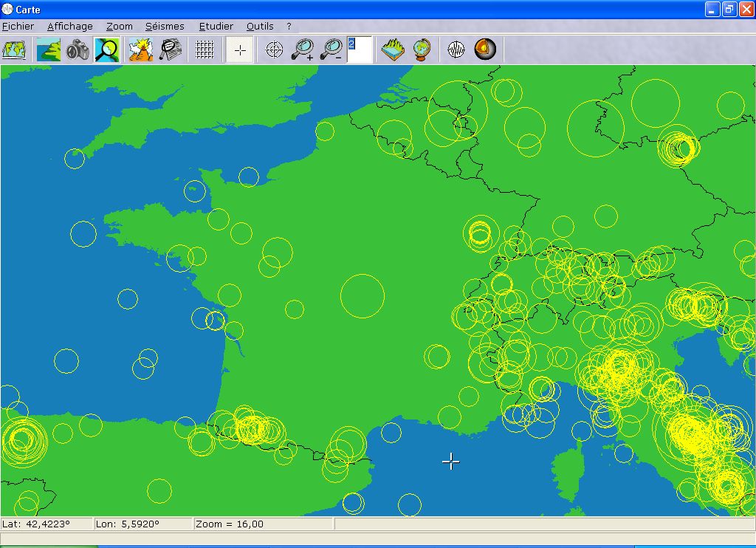Click the seismogram waveform icon
Viewport: 756px width, 548px height.
456,49
